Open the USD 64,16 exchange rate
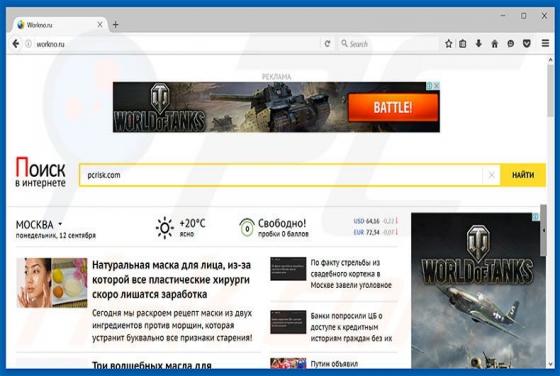Image resolution: width=560 pixels, height=376 pixels. pyautogui.click(x=375, y=221)
